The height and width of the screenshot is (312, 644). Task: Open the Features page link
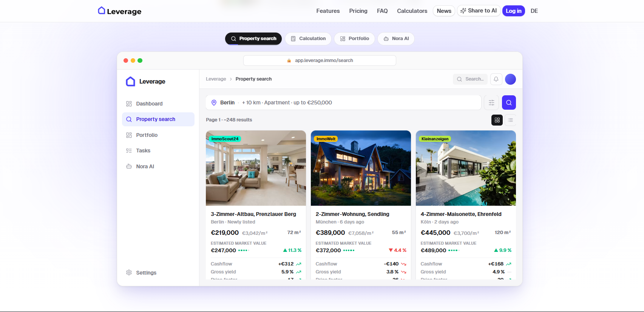328,11
